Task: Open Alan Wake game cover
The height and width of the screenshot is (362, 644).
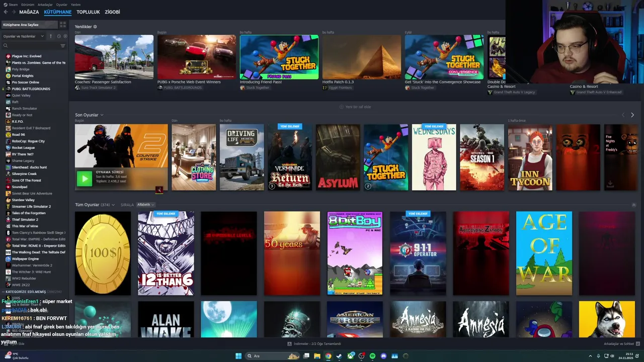Action: pos(166,319)
